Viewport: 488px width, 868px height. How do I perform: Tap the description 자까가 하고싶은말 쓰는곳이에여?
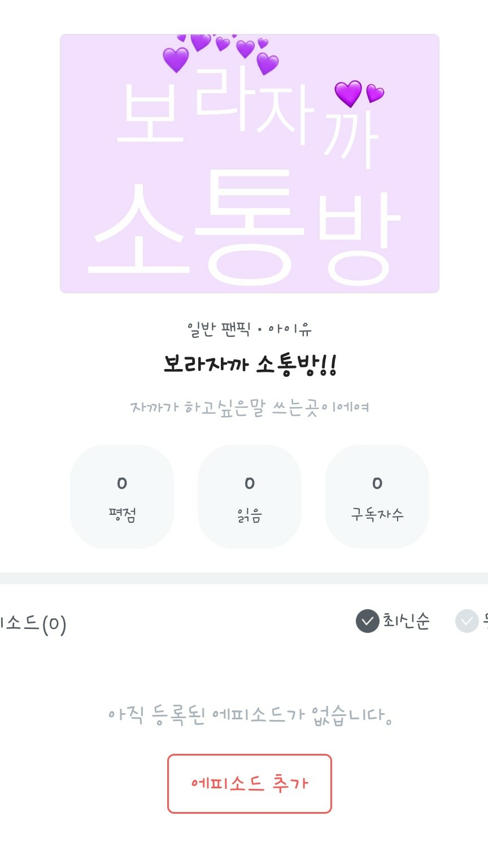pos(249,407)
